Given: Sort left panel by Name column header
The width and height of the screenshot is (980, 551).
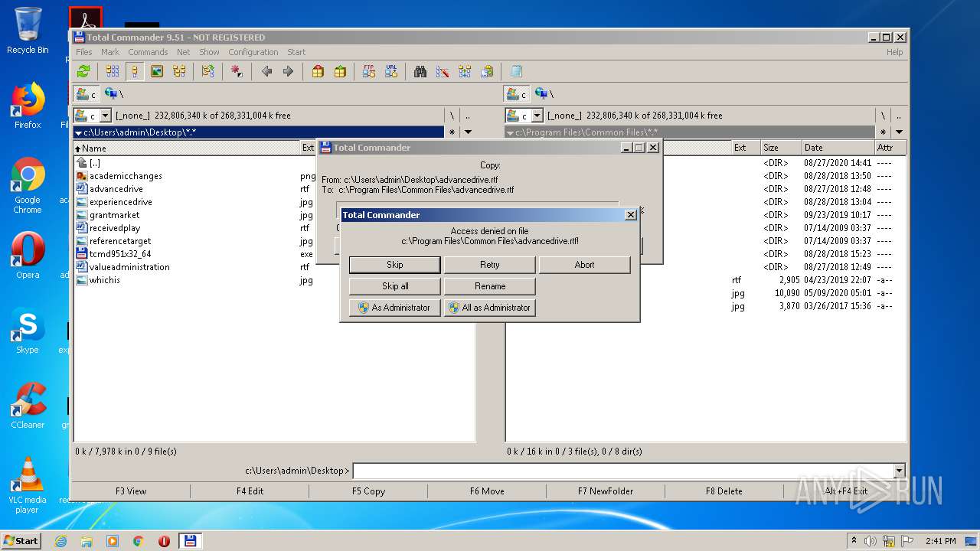Looking at the screenshot, I should coord(186,148).
